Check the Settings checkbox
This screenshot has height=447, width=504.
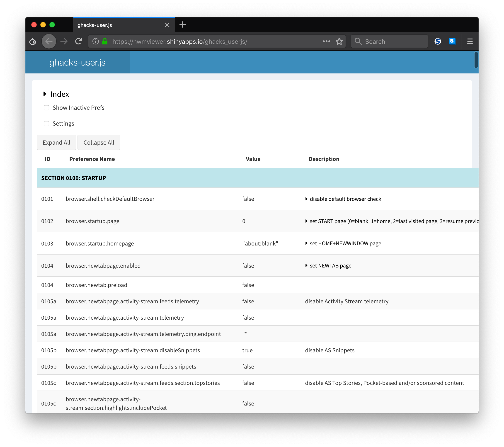[x=46, y=123]
